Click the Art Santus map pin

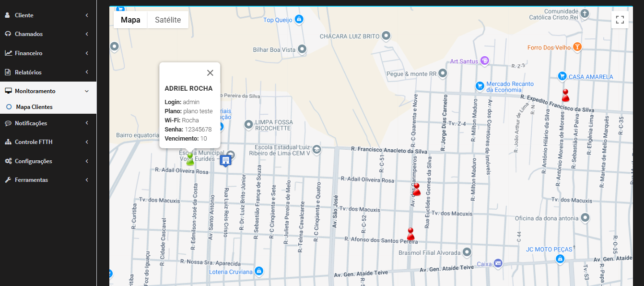[484, 61]
